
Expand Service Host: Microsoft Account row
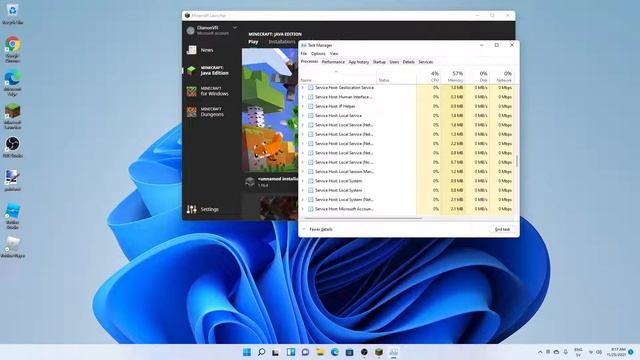[x=302, y=209]
